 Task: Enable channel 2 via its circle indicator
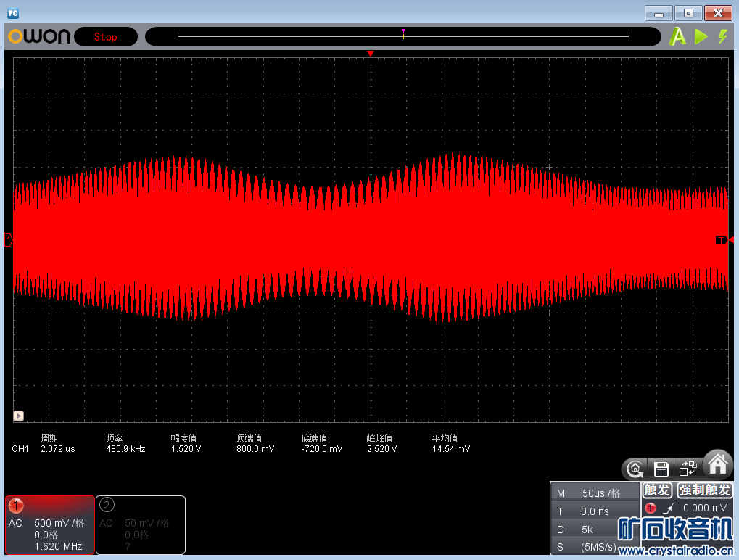(107, 505)
